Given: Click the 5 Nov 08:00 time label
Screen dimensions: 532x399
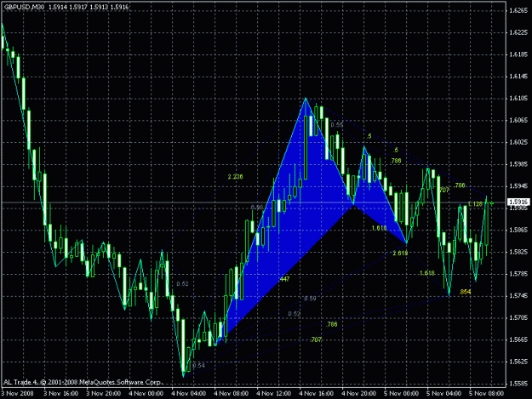Looking at the screenshot, I should (487, 393).
